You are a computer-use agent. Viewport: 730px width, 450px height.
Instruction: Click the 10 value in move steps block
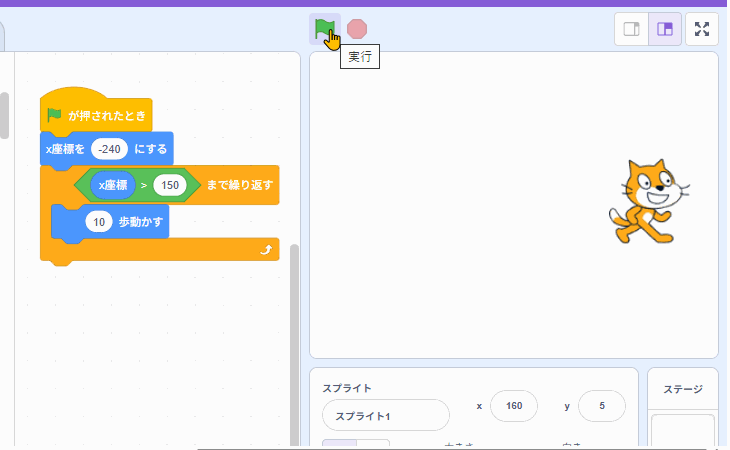click(x=99, y=222)
